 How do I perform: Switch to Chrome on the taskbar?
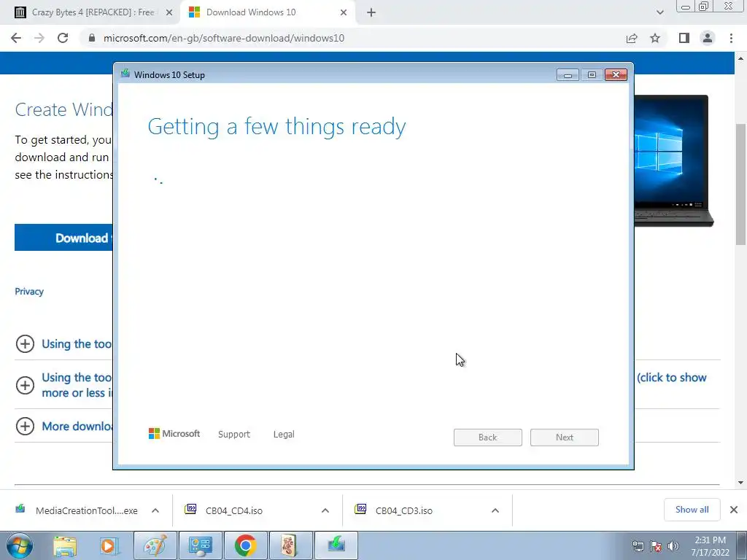point(245,545)
